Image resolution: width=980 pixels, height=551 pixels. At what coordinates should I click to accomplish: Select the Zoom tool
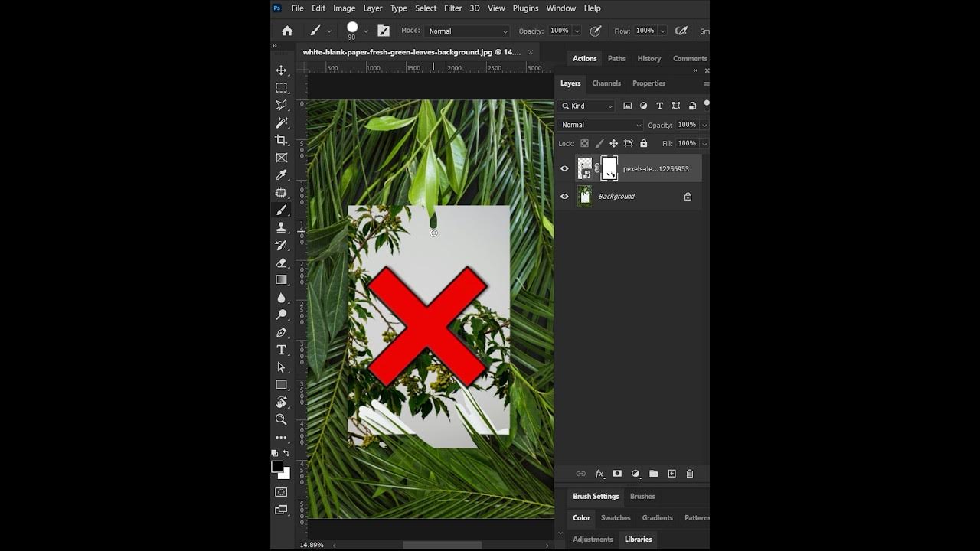click(281, 419)
